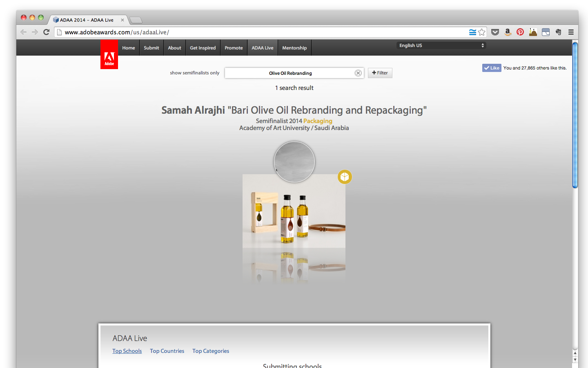Go to the About page
This screenshot has width=588, height=368.
tap(174, 48)
